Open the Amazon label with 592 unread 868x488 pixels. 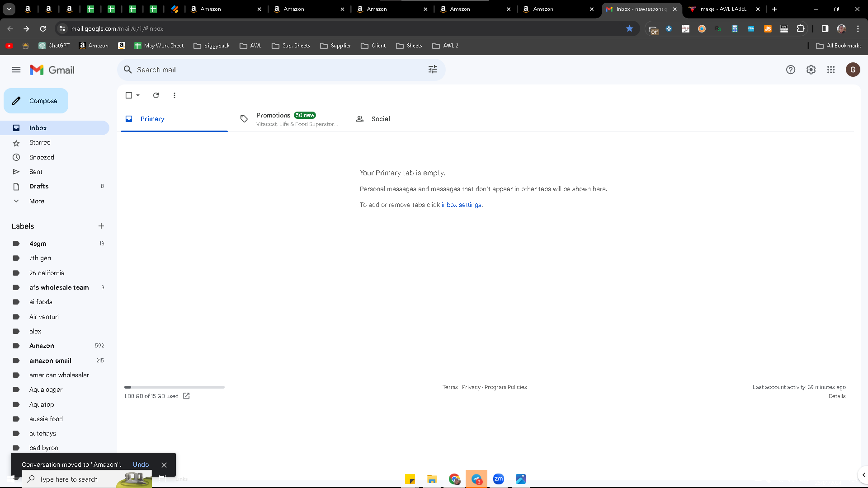54,346
